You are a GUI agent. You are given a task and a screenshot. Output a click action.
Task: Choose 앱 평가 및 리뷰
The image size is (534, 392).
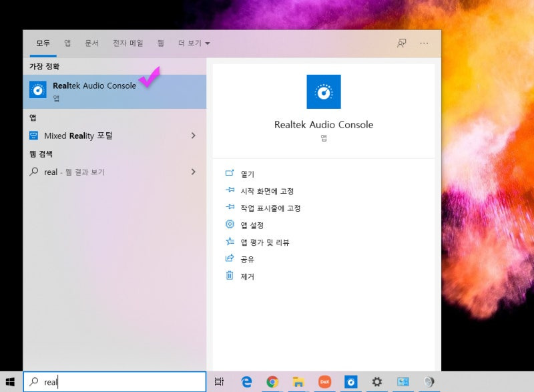tap(264, 242)
